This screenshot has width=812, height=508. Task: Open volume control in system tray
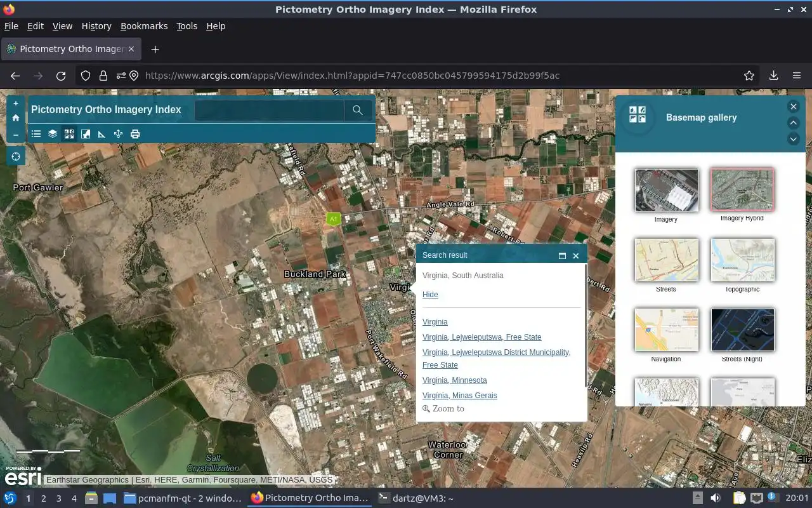[x=716, y=498]
